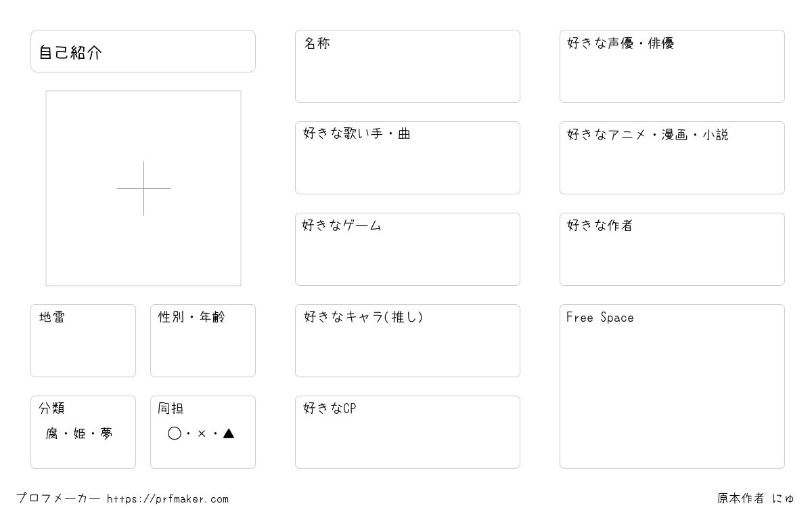This screenshot has width=812, height=508.
Task: Click the 自己紹介 title box
Action: (143, 51)
